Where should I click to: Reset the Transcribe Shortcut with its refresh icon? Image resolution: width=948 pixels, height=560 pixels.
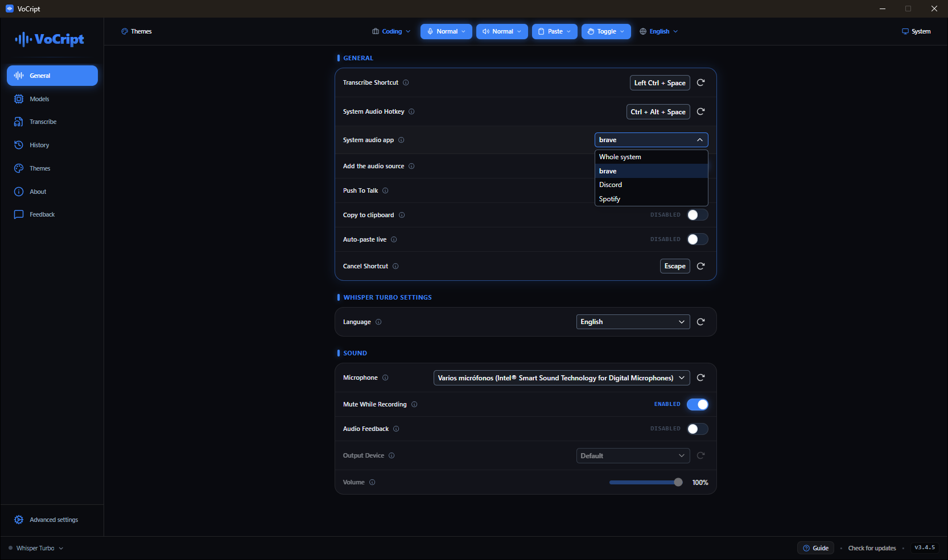tap(701, 82)
